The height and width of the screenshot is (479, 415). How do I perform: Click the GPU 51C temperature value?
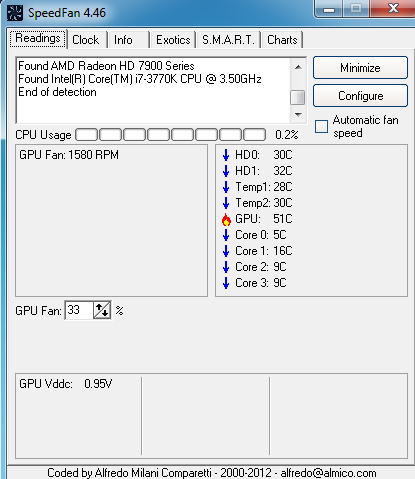tap(283, 219)
